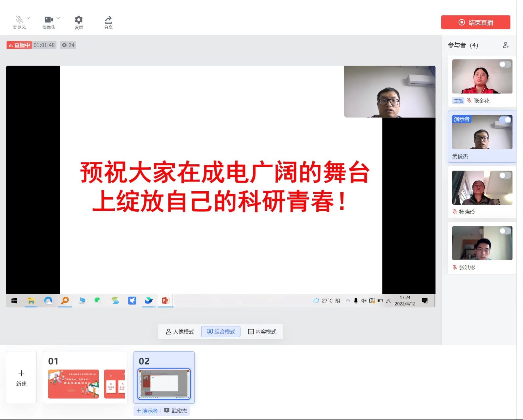Click muted mic icon beside 杨晓玲
The width and height of the screenshot is (523, 420).
(x=455, y=212)
